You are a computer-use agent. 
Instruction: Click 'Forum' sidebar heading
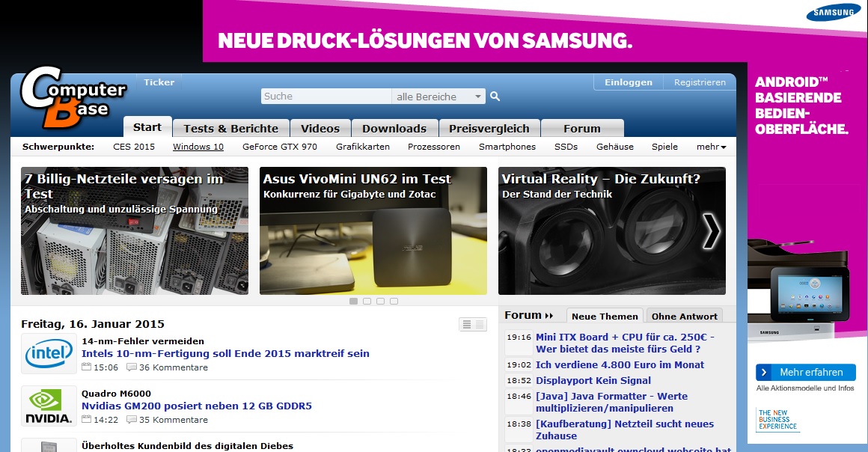point(522,315)
